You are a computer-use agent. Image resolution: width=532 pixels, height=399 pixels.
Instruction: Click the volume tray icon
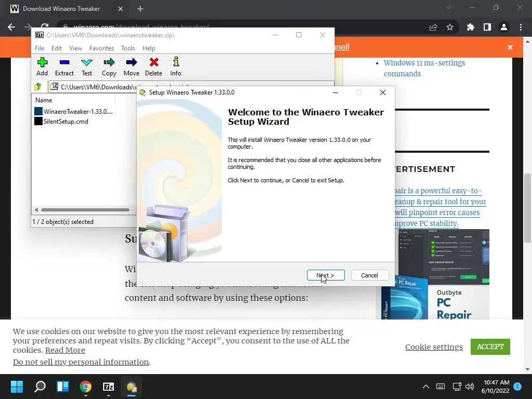tap(470, 387)
